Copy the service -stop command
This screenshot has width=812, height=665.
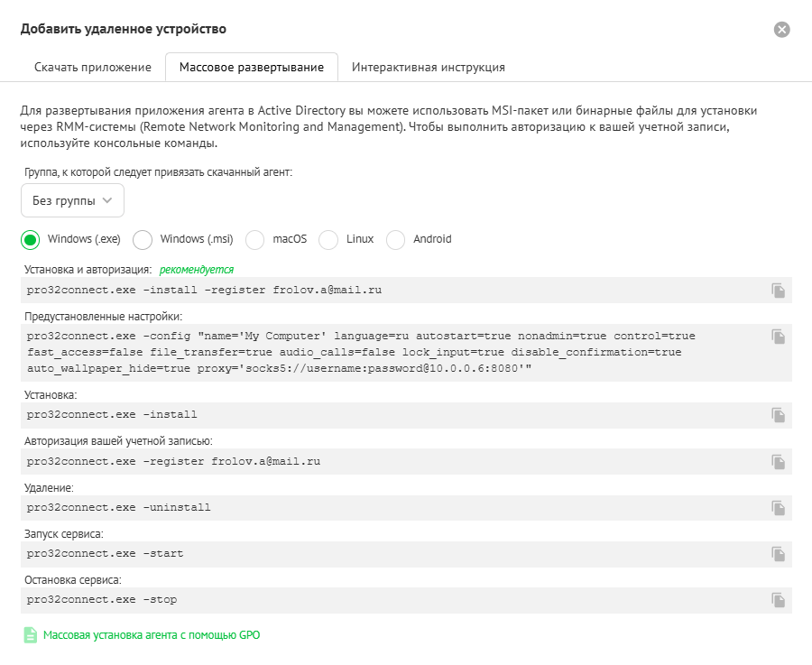point(778,600)
